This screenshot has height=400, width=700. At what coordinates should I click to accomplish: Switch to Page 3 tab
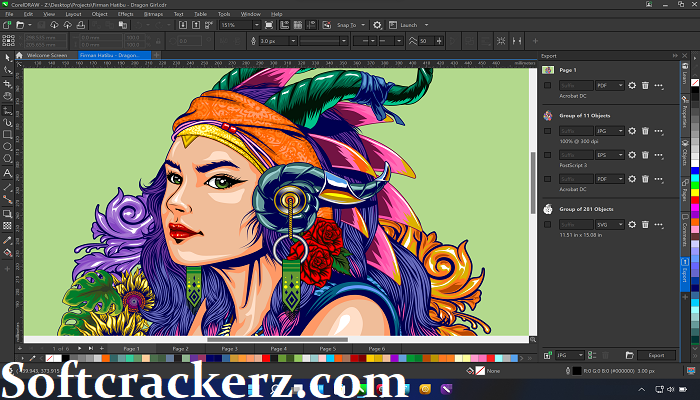[x=229, y=349]
